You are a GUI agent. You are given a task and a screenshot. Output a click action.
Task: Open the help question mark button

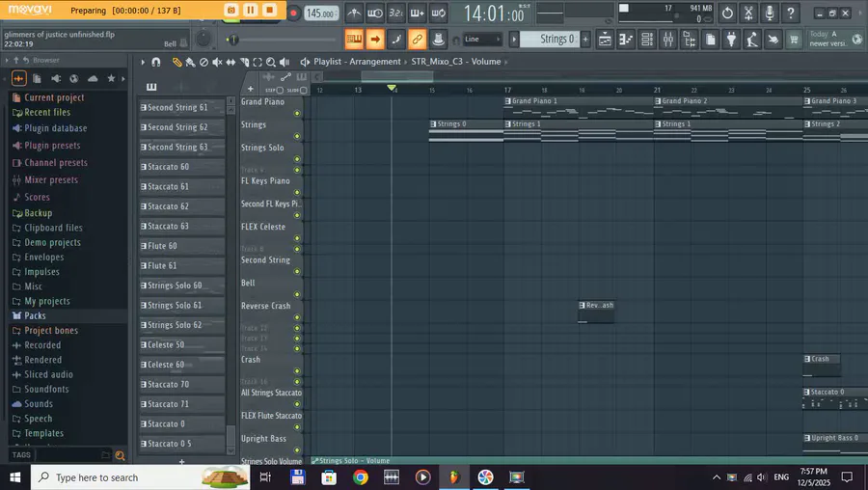coord(791,13)
